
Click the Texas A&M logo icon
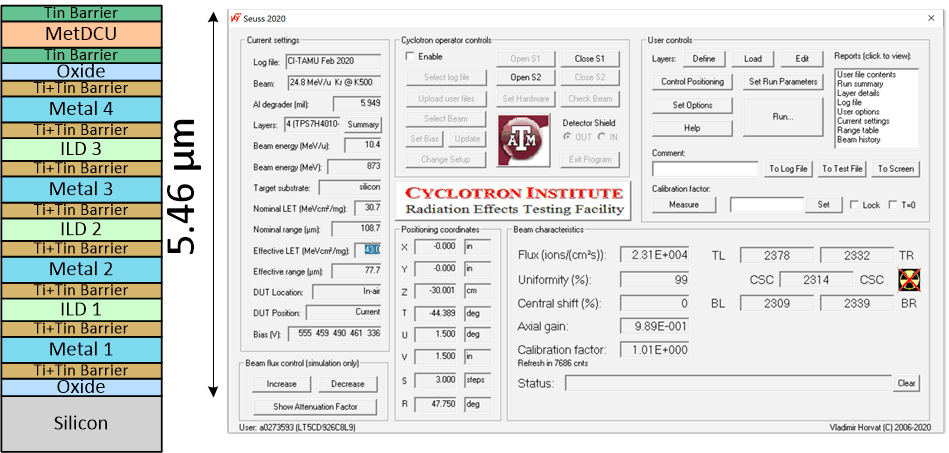(x=519, y=137)
